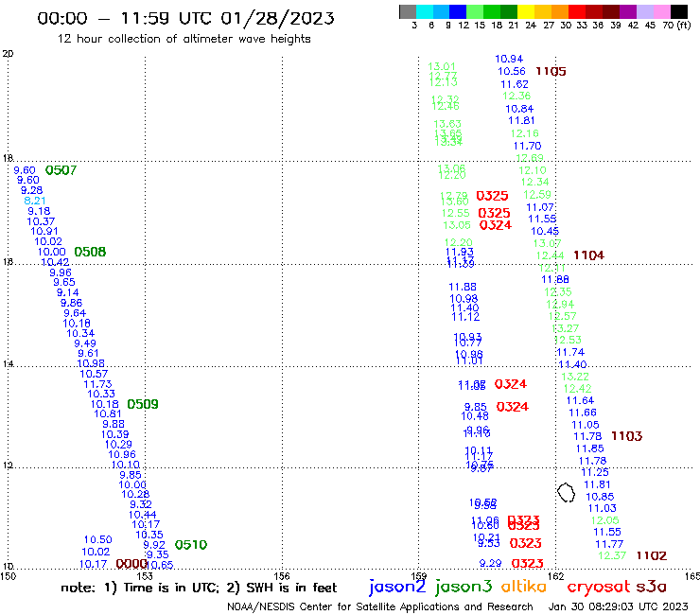This screenshot has width=700, height=615.
Task: Click the s3a time label '1105'
Action: (551, 72)
